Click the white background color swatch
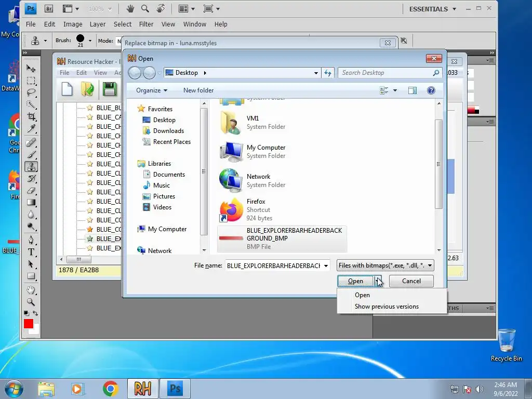This screenshot has width=532, height=399. click(x=36, y=331)
